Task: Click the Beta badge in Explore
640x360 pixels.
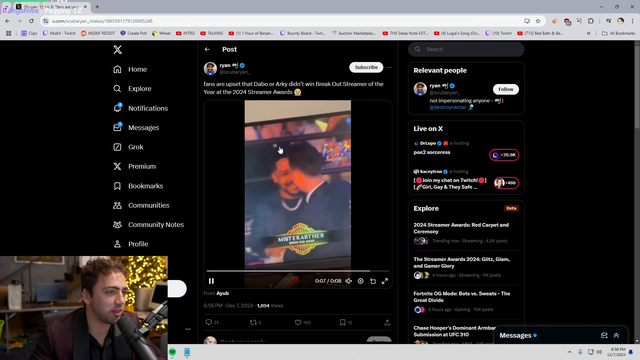Action: tap(511, 208)
